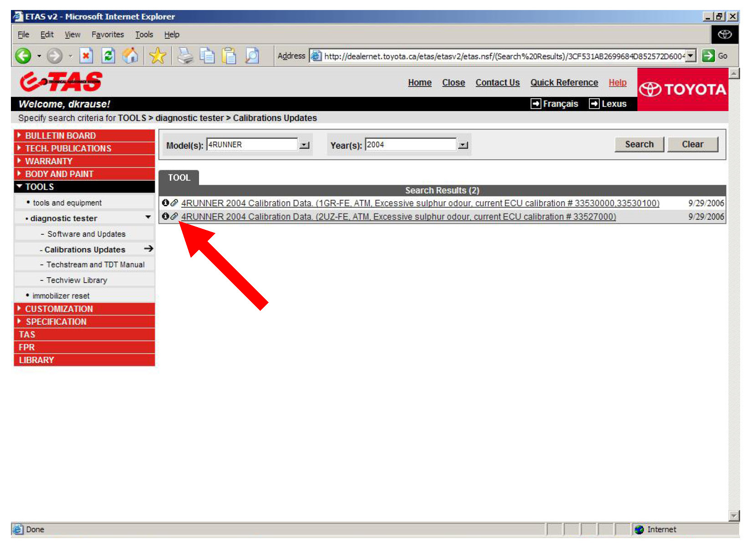Select Techstream and TDT Manual item
Viewport: 756px width, 548px height.
95,264
